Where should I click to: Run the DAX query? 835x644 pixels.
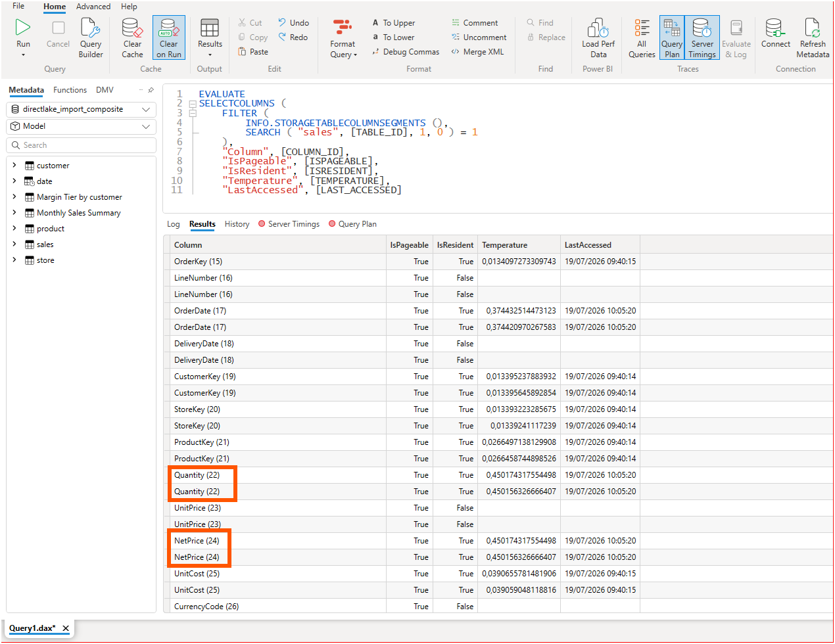(x=23, y=36)
